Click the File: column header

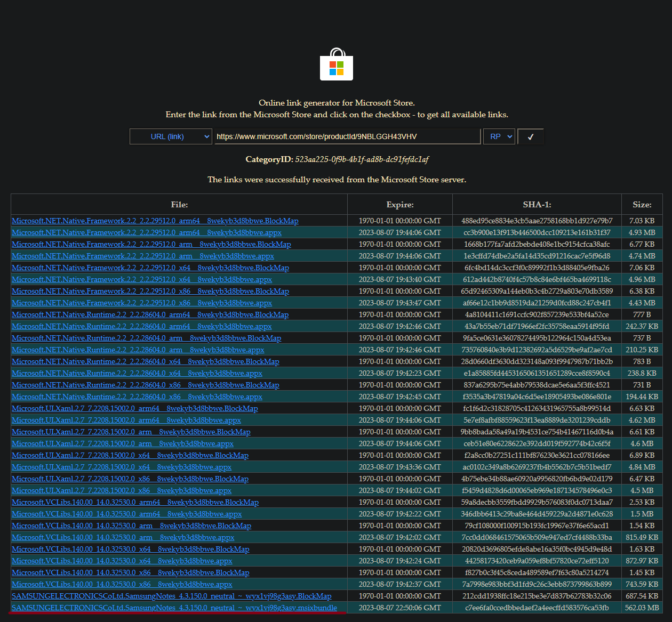(179, 205)
